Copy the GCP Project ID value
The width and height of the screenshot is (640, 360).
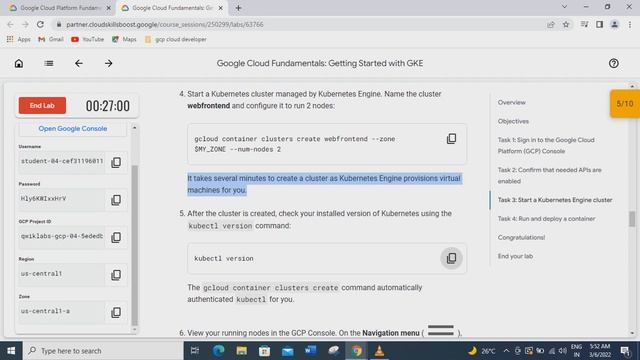click(116, 237)
